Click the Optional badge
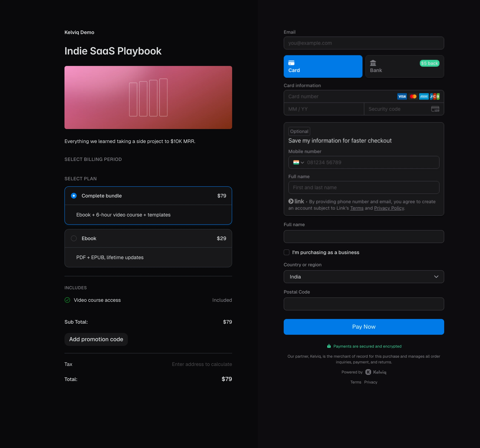Screen dimensions: 480x448 pyautogui.click(x=299, y=131)
